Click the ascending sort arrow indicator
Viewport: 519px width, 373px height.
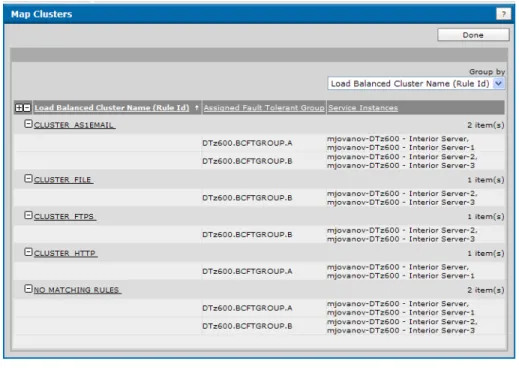tap(197, 107)
